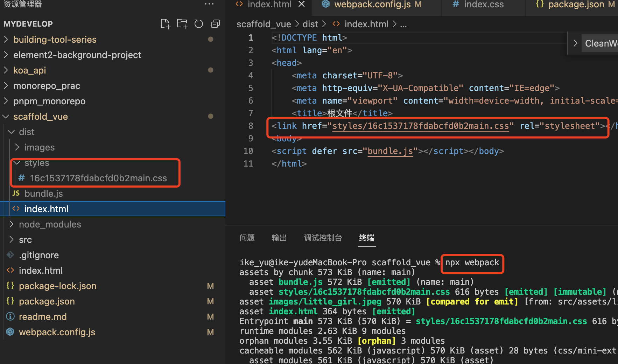
Task: Open package.json in the explorer tree
Action: (x=47, y=301)
